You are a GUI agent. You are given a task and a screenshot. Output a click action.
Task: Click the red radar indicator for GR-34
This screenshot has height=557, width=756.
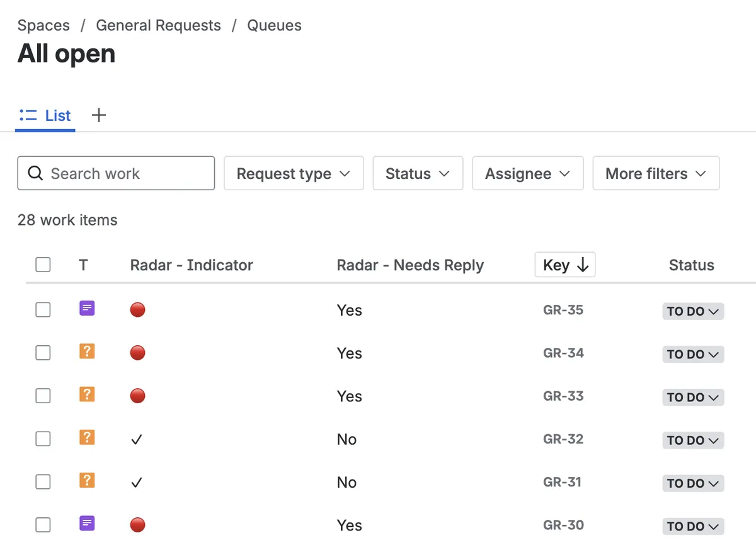(x=137, y=352)
